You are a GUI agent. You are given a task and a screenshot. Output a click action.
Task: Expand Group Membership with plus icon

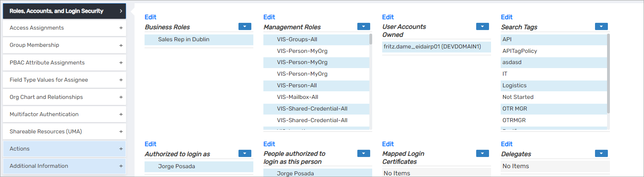click(x=121, y=45)
